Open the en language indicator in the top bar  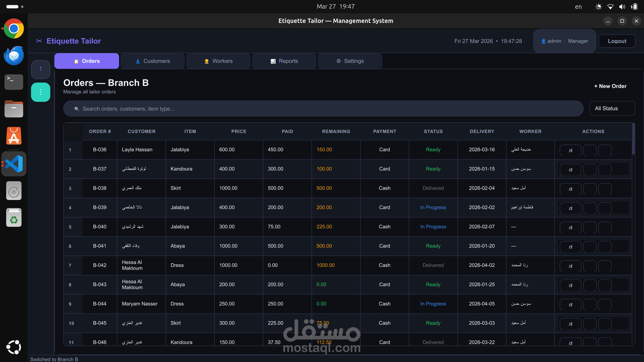[578, 7]
